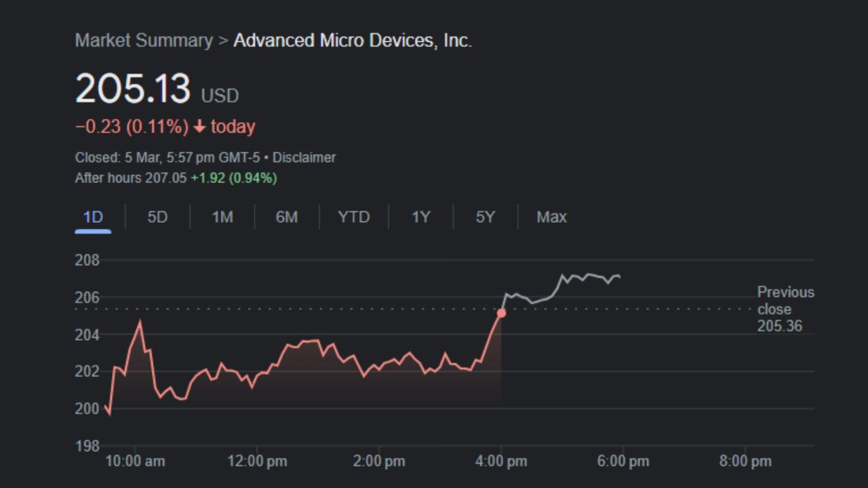
Task: Click the 208 y-axis label
Action: tap(87, 260)
